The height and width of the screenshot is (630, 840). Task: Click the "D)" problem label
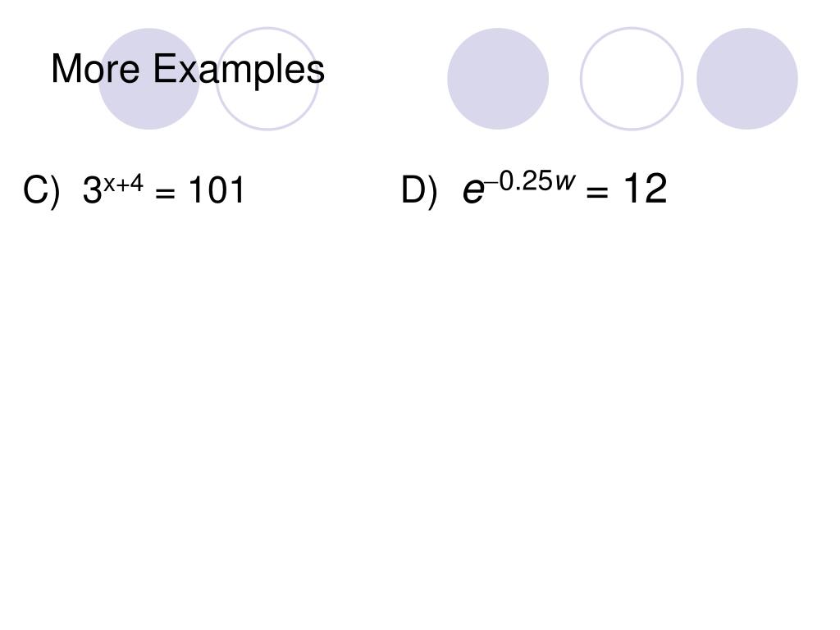[419, 190]
